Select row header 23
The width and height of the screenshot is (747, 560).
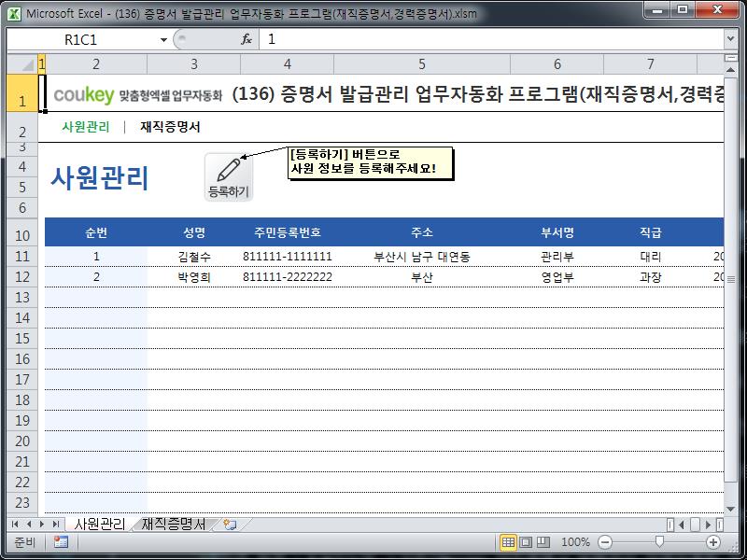[x=22, y=503]
